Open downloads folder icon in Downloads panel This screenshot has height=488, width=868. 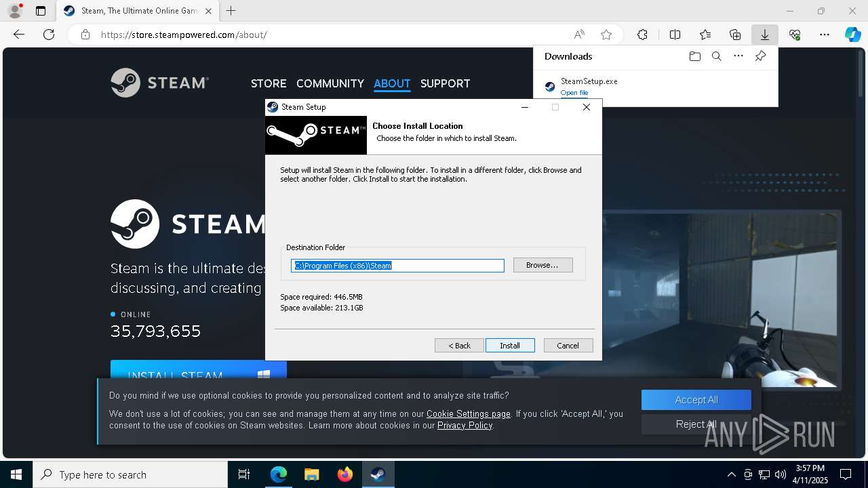coord(694,56)
